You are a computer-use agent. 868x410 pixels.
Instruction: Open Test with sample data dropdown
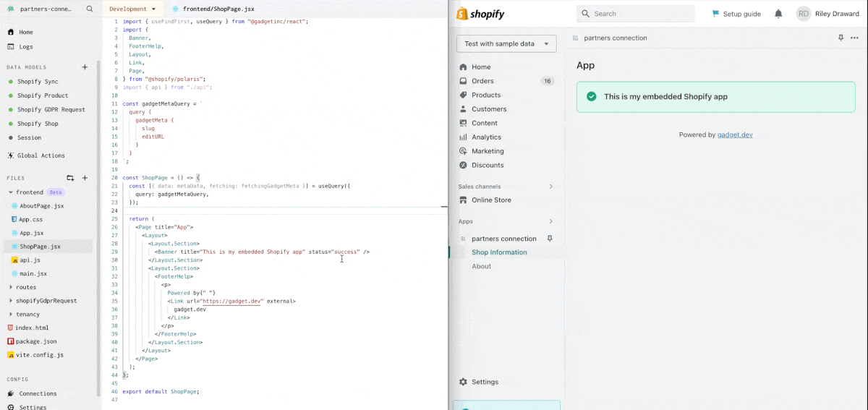506,43
